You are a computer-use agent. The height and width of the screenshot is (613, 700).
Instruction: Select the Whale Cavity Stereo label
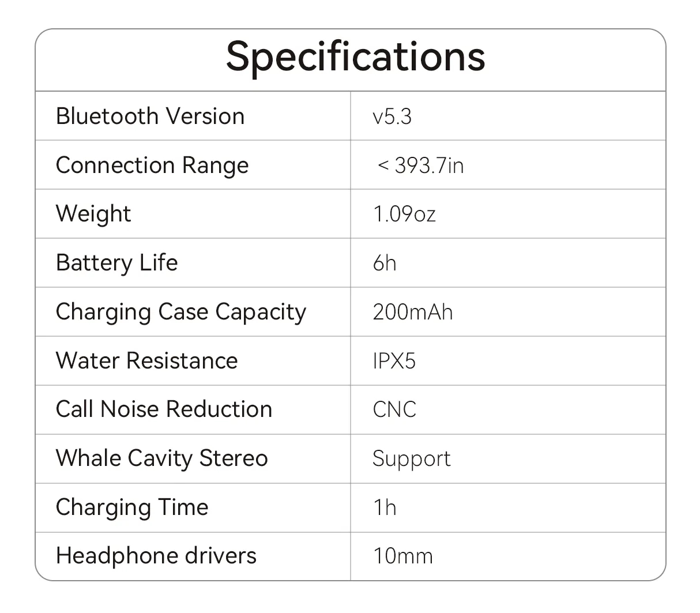click(x=161, y=458)
